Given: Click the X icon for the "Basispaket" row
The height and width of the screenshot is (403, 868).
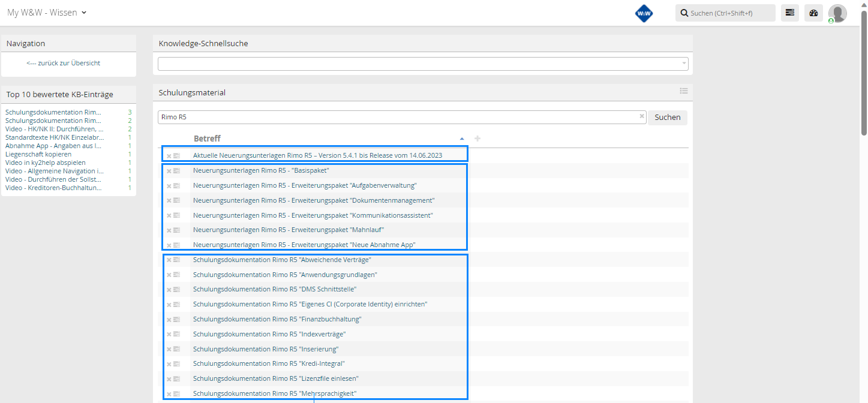Looking at the screenshot, I should (169, 171).
